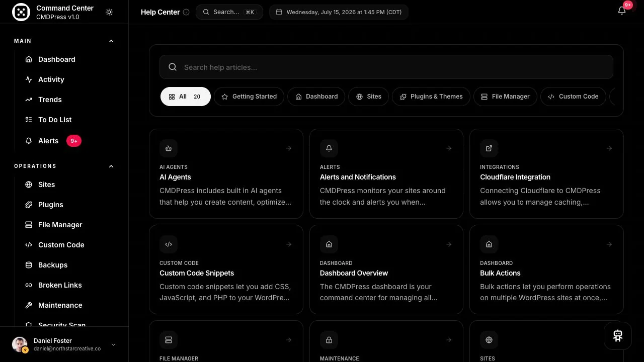This screenshot has height=362, width=644.
Task: Click arrow on Alerts and Notifications card
Action: (449, 148)
